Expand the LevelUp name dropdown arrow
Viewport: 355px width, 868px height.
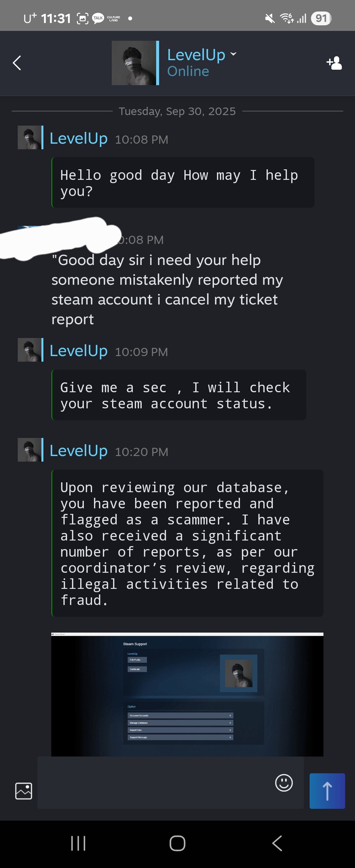click(233, 54)
